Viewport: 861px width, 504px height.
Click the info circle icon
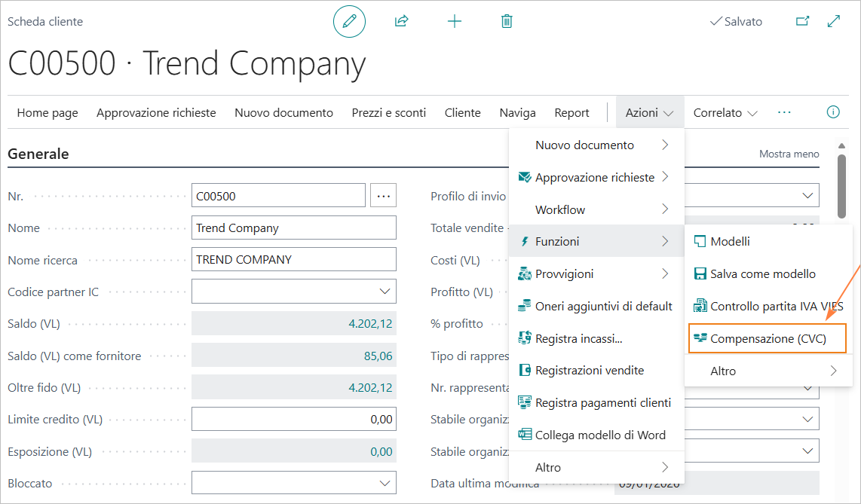pyautogui.click(x=833, y=112)
